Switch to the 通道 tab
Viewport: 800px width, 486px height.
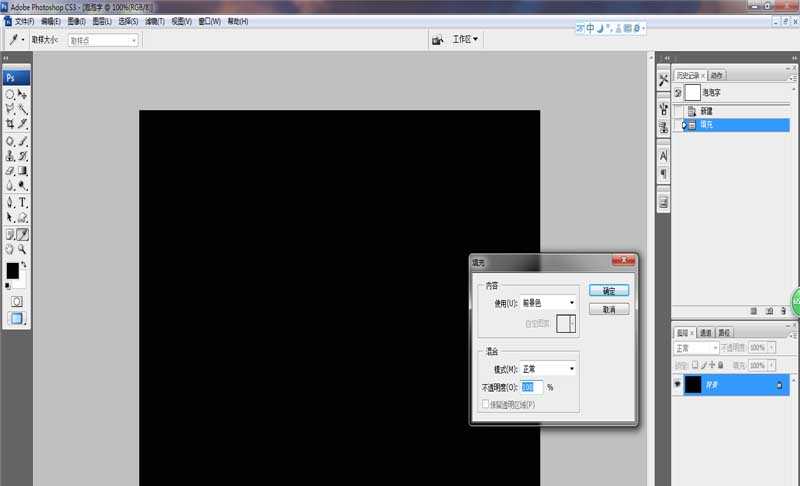pos(705,332)
